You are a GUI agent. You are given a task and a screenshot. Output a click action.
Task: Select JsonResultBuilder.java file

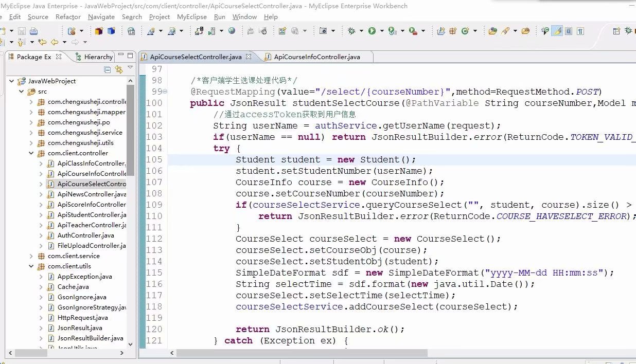tap(91, 338)
